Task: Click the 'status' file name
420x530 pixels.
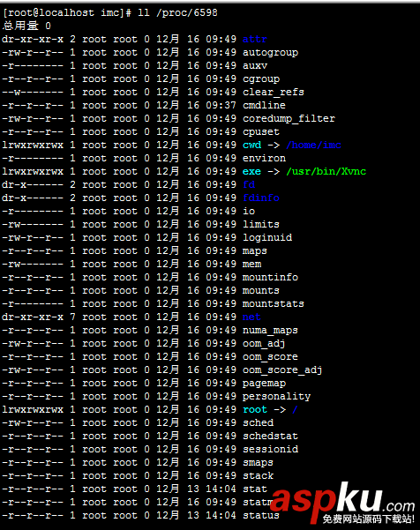Action: point(261,516)
